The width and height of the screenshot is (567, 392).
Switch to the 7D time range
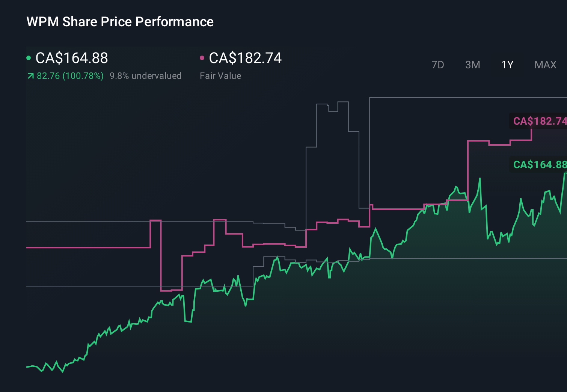pyautogui.click(x=438, y=65)
